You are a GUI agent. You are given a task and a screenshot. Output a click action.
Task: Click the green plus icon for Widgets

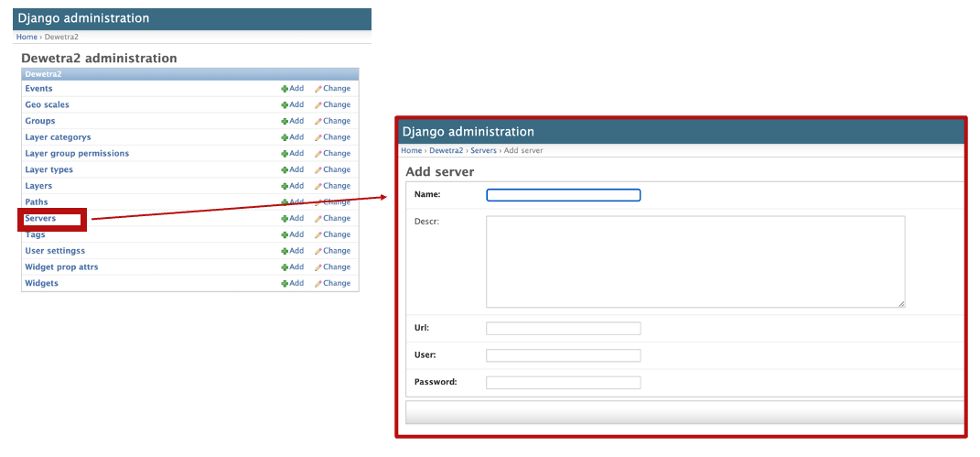coord(285,284)
